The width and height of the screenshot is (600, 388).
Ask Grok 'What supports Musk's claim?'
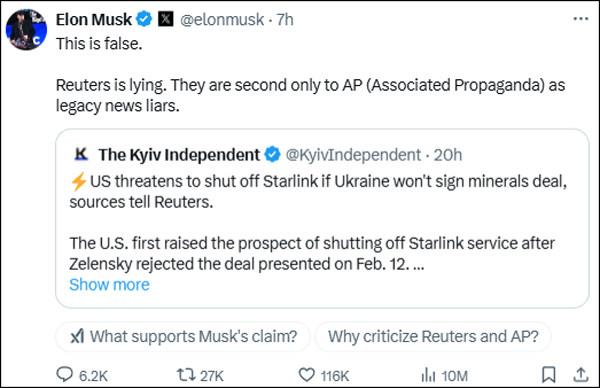[x=183, y=337]
